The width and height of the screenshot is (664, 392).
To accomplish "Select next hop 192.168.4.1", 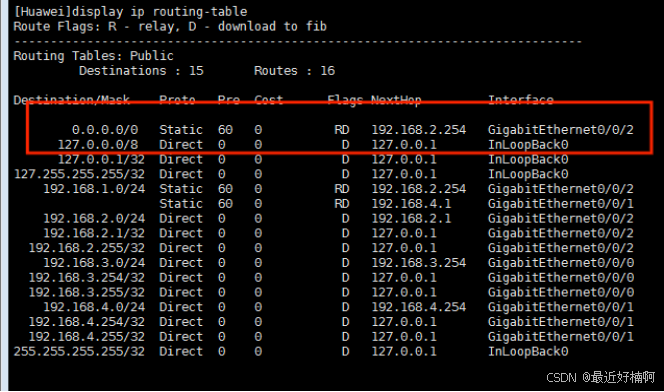I will [411, 204].
